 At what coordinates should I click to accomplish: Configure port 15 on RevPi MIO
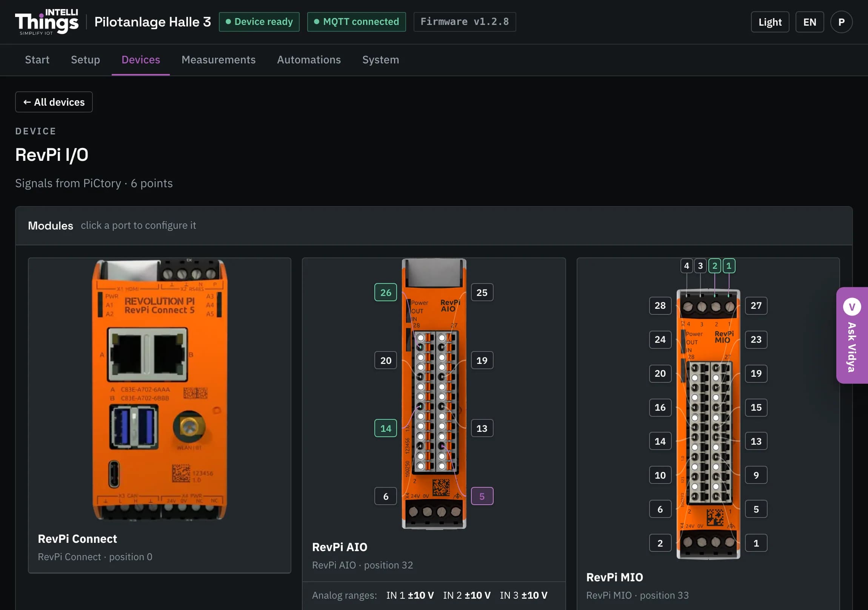pyautogui.click(x=756, y=407)
